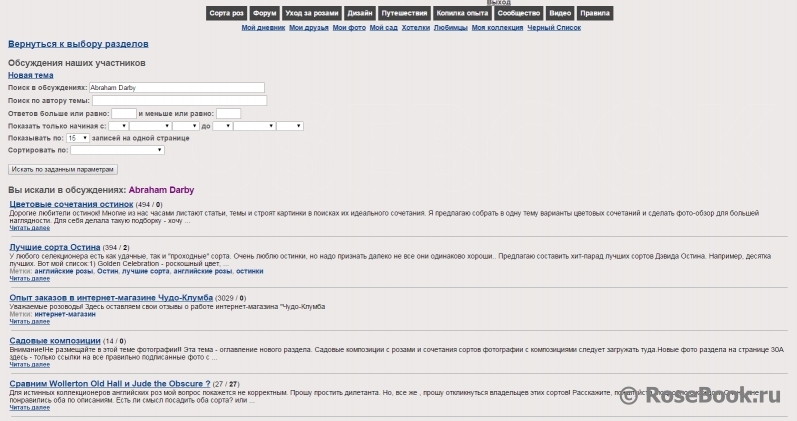
Task: Open the Путешествия menu tab
Action: [405, 13]
